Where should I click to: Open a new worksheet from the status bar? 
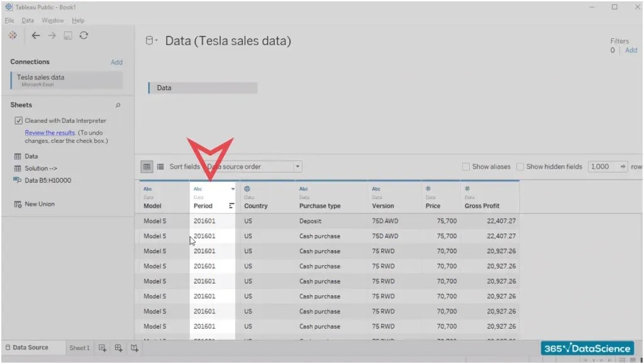tap(102, 347)
